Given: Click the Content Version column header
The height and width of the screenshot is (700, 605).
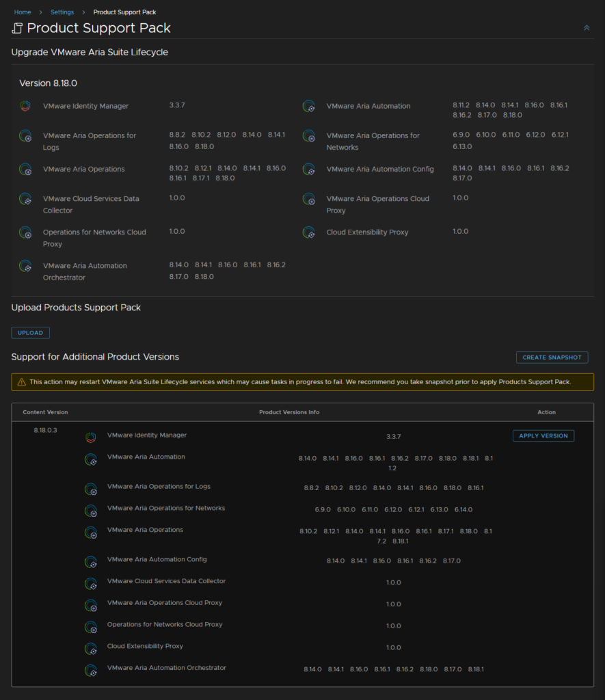Looking at the screenshot, I should coord(45,412).
